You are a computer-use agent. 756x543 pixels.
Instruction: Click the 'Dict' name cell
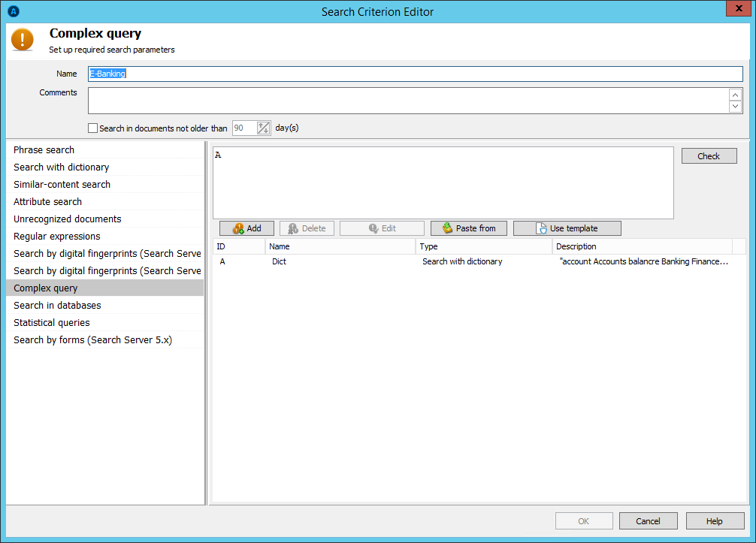coord(279,261)
